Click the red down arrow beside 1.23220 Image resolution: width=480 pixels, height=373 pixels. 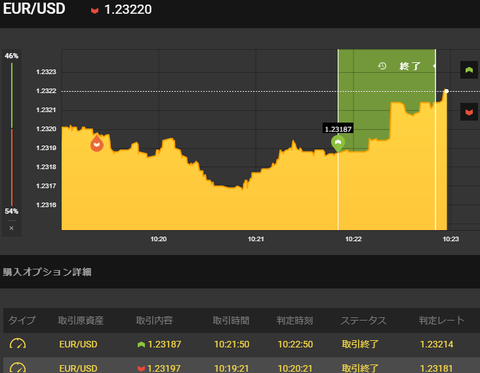[95, 11]
